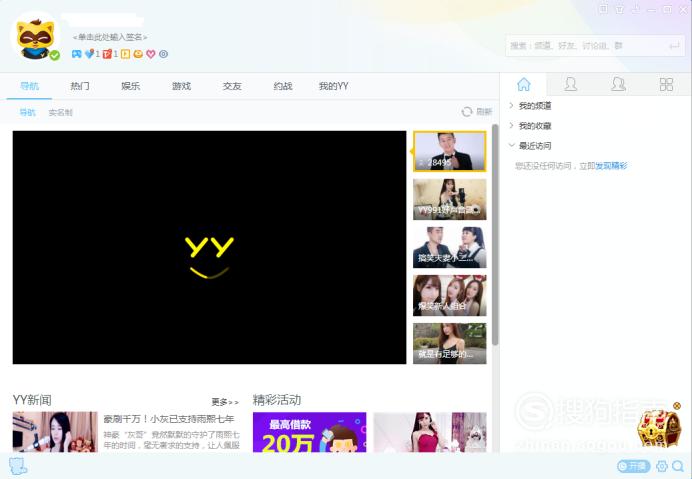
Task: Open the home tab in right panel
Action: (524, 84)
